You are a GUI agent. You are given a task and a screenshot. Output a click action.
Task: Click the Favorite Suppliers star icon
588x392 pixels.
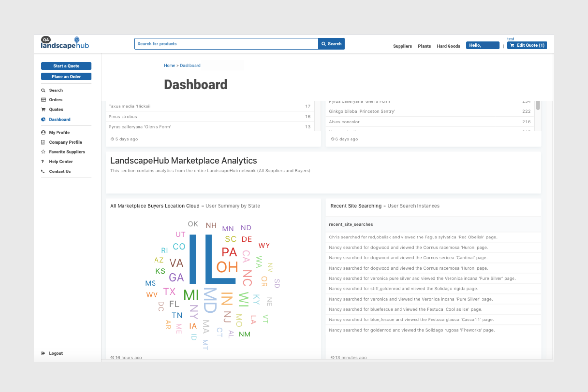tap(43, 152)
